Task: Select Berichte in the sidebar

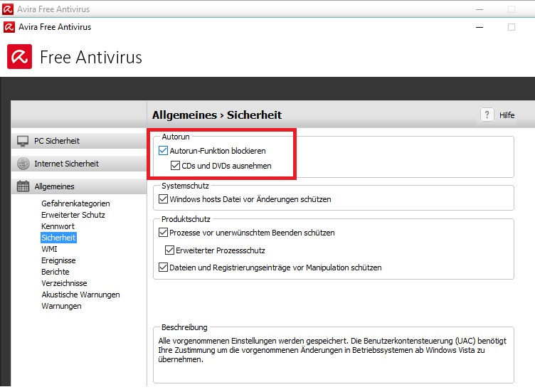Action: [55, 272]
